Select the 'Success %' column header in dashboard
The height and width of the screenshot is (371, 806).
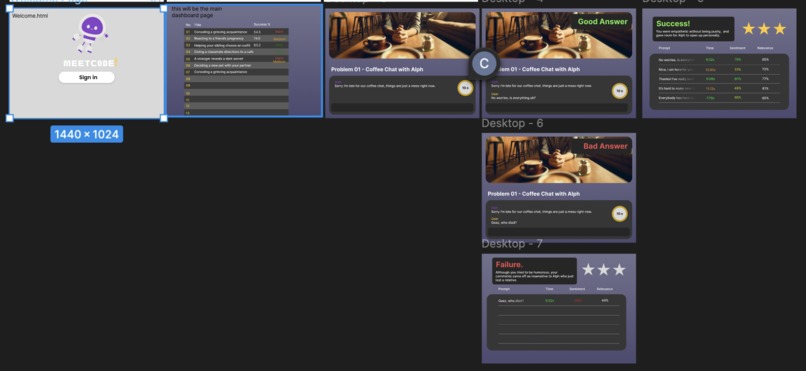pos(261,24)
